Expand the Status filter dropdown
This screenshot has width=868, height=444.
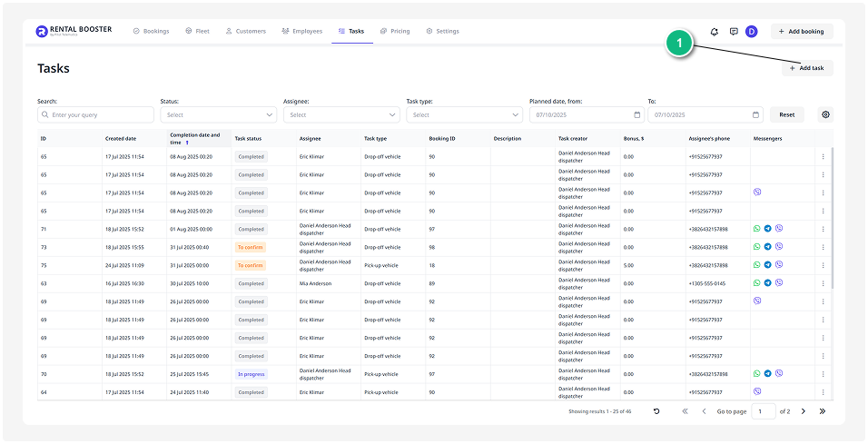(x=218, y=115)
